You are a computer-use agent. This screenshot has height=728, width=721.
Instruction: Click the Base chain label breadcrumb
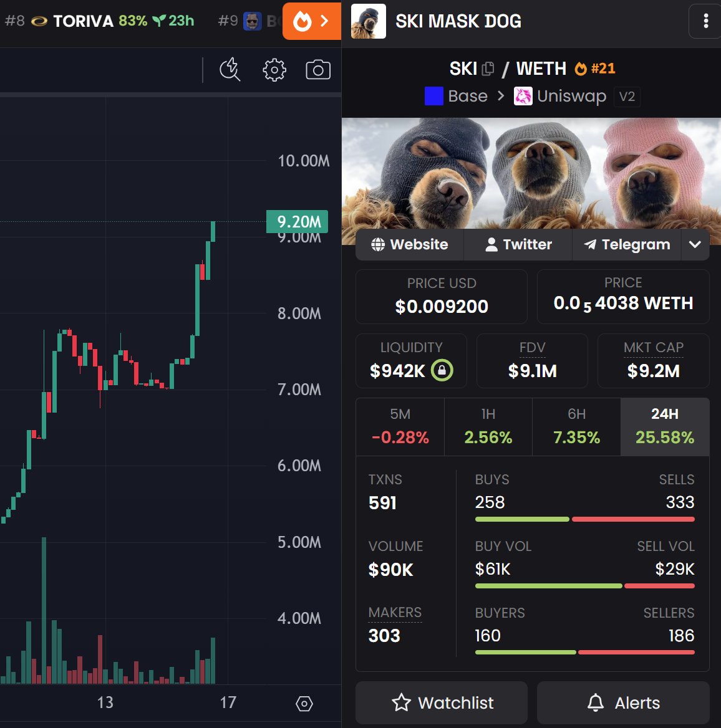point(467,96)
